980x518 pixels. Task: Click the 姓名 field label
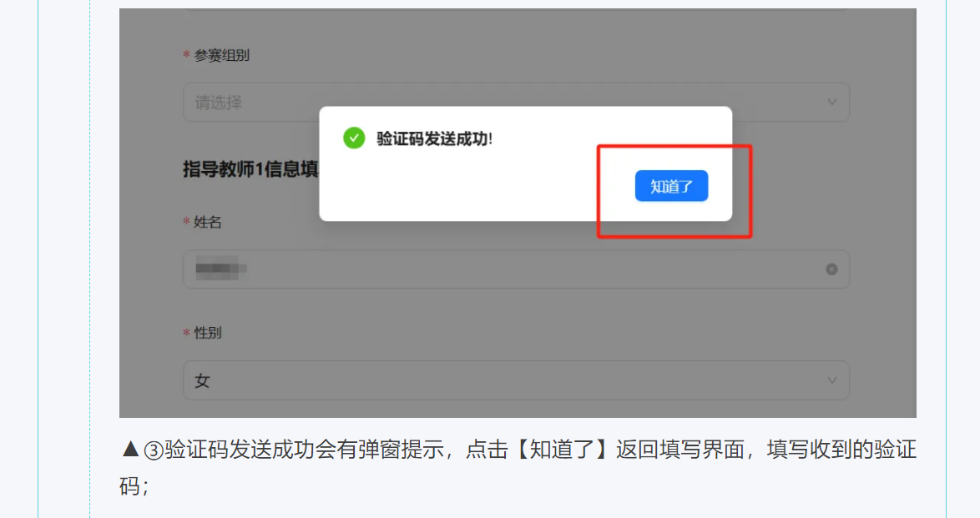point(208,223)
